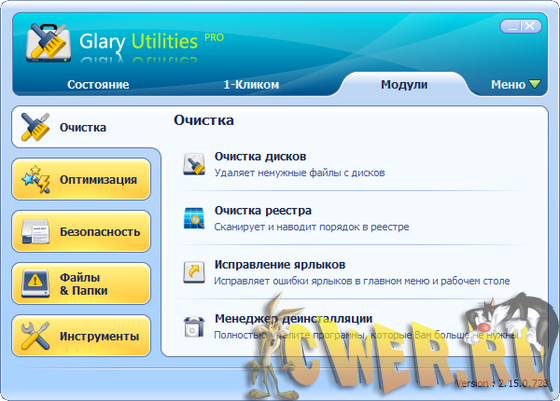Launch Исправление ярлыков module

280,265
